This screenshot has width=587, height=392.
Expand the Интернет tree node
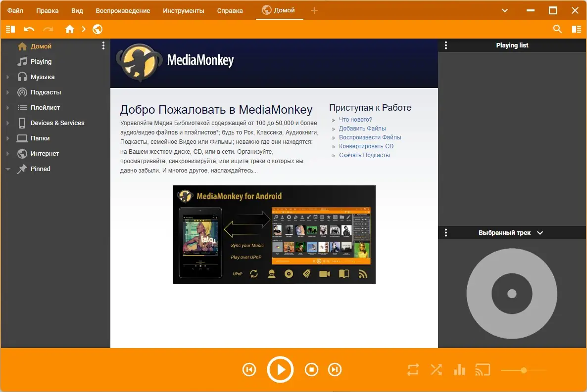7,154
